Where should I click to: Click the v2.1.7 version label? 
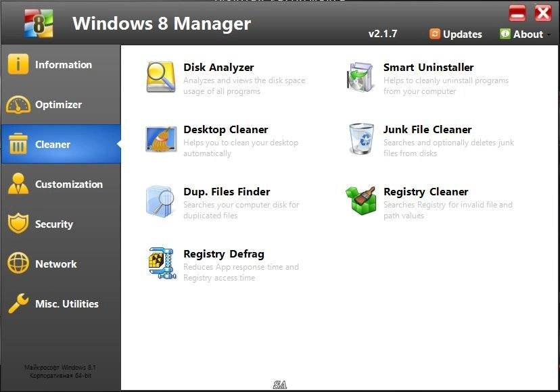tap(383, 34)
